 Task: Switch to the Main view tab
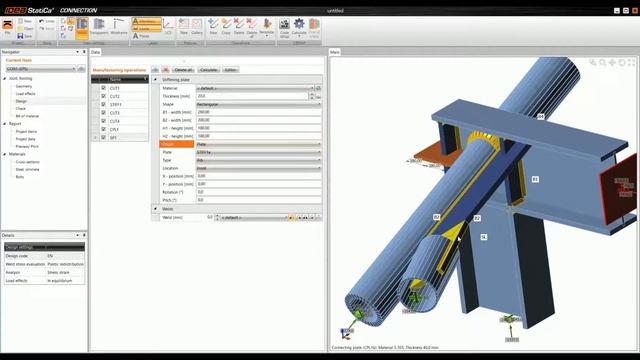pos(334,52)
